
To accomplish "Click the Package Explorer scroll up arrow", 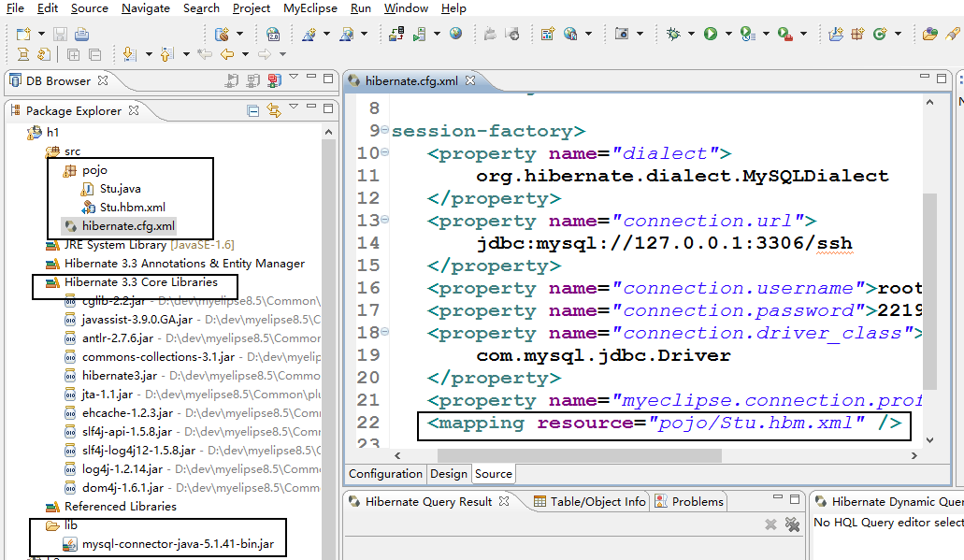I will (x=328, y=132).
